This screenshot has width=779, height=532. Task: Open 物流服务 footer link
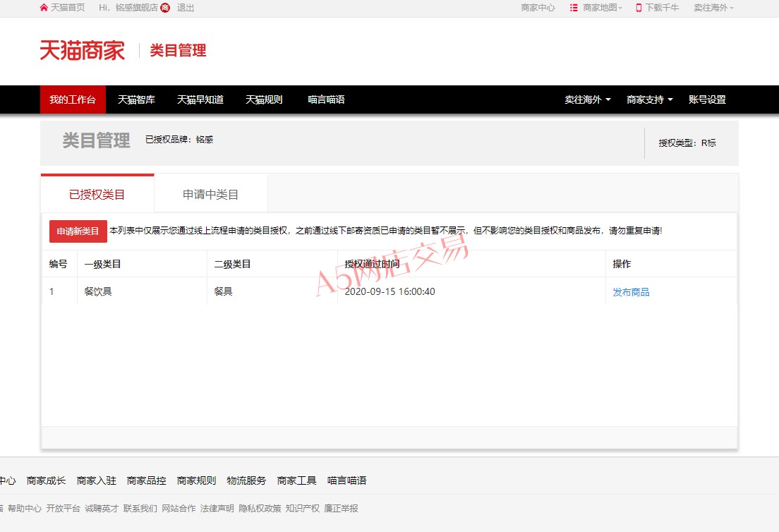[x=246, y=480]
